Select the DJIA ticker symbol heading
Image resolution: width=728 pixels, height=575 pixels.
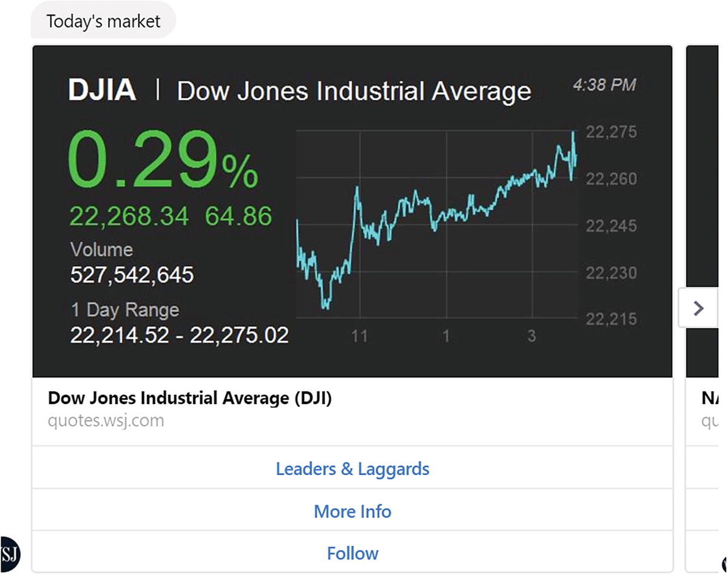pos(102,90)
